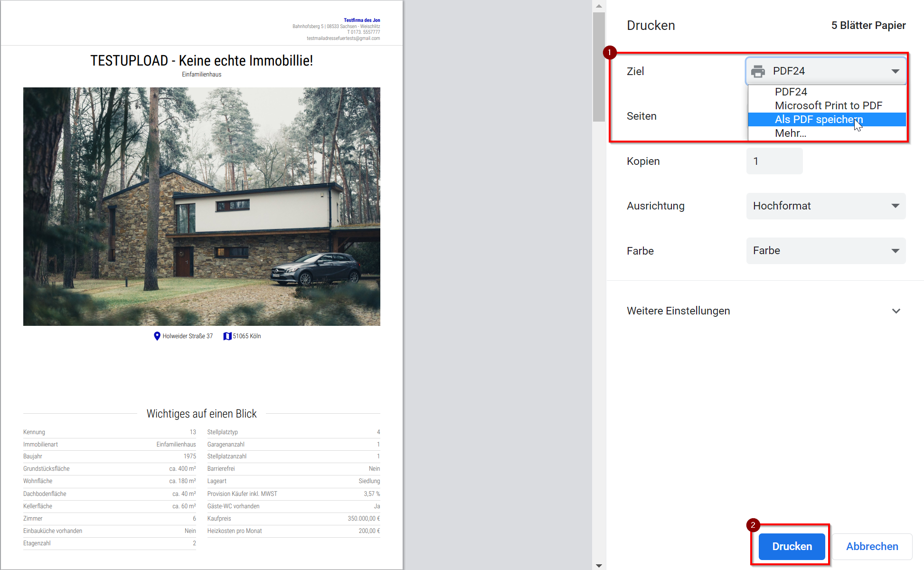The width and height of the screenshot is (924, 570).
Task: Click the Testfirma des Jon header text
Action: (362, 20)
